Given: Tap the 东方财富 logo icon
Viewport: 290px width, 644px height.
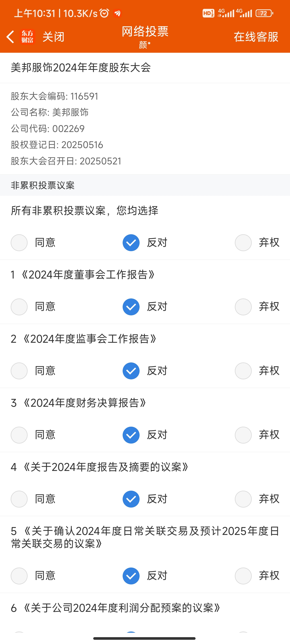Looking at the screenshot, I should pos(27,37).
